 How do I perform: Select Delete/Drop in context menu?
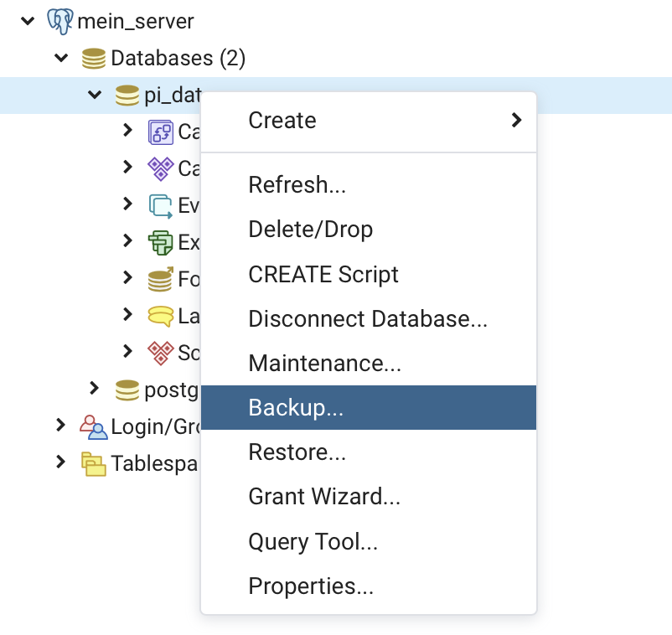coord(369,230)
